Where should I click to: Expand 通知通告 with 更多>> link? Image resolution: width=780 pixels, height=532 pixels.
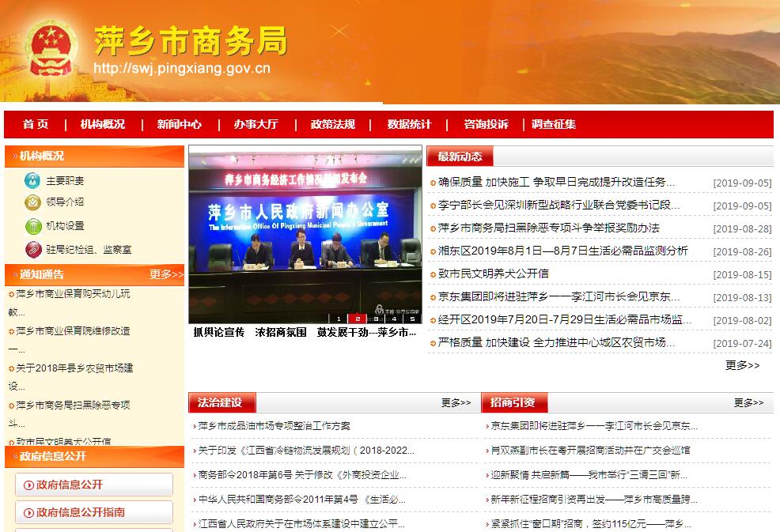tap(166, 274)
